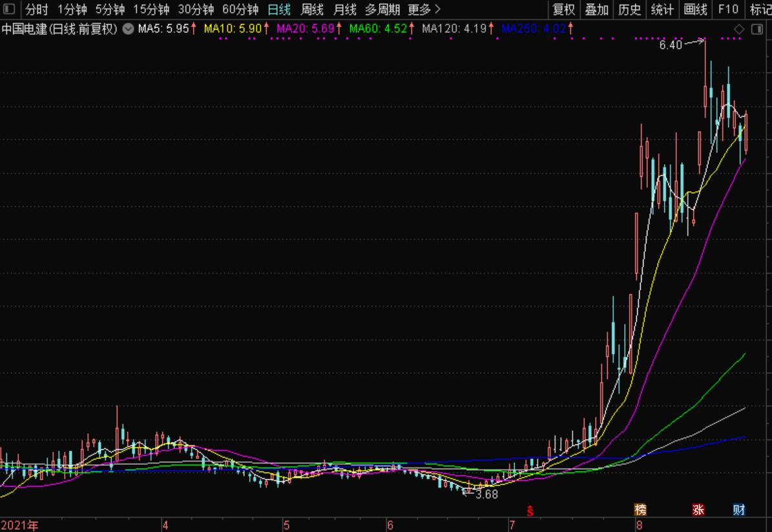Click month 4 on time axis

pyautogui.click(x=165, y=526)
